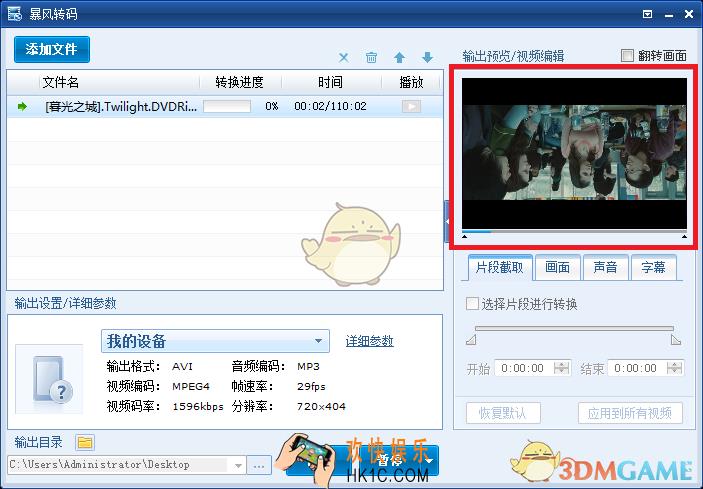Click the 恢复默认 button
Screen dimensions: 703x489
pyautogui.click(x=503, y=413)
